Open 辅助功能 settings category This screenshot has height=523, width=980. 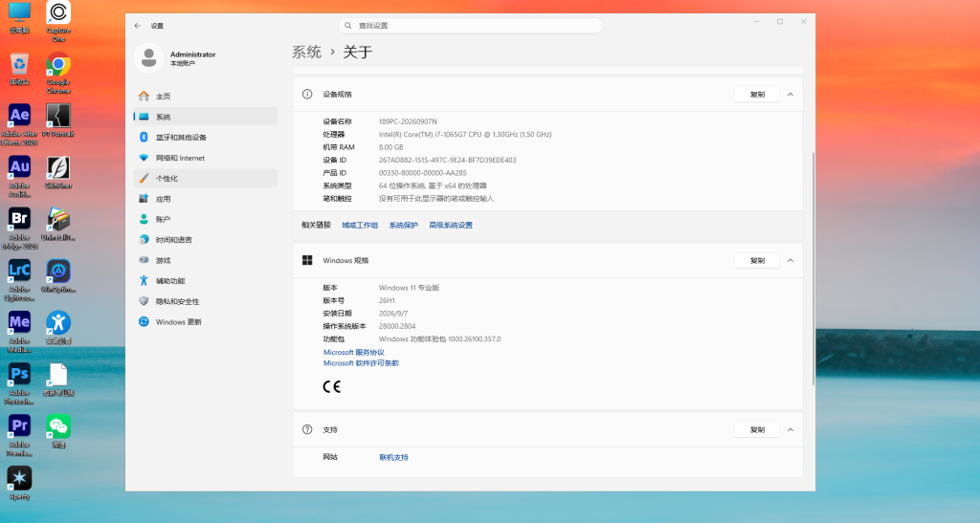click(x=205, y=281)
